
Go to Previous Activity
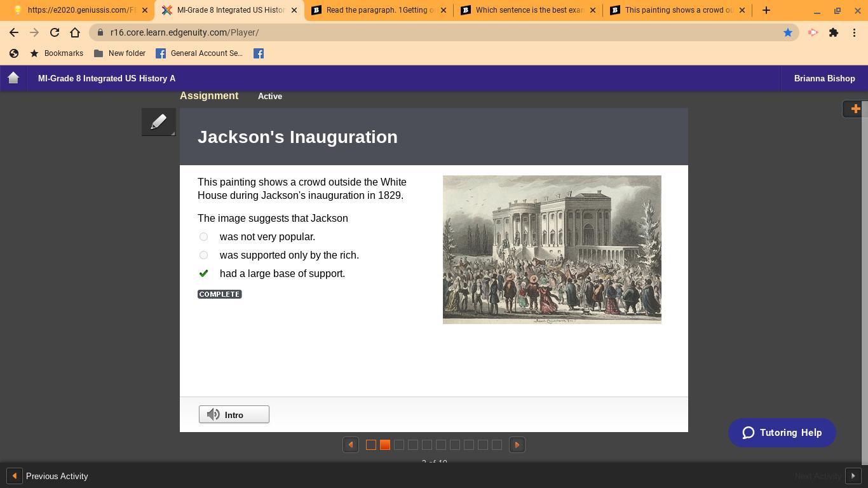(48, 476)
